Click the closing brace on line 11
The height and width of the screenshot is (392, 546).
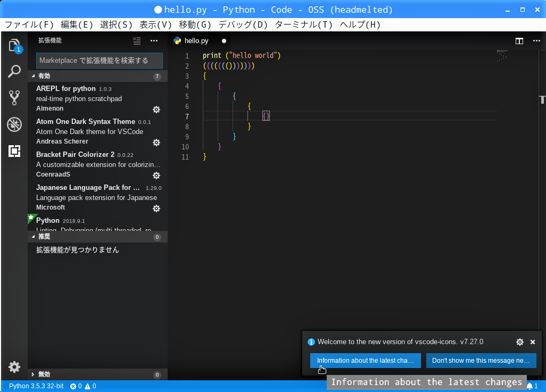coord(204,157)
